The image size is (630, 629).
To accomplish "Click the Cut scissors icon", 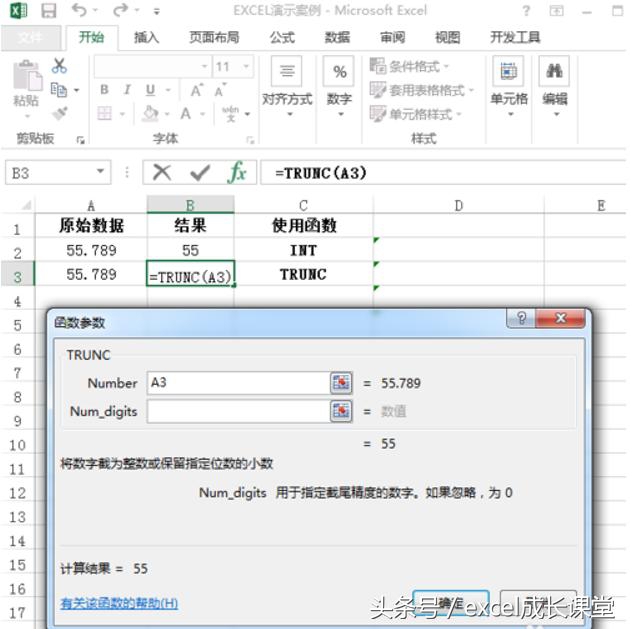I will [x=59, y=65].
